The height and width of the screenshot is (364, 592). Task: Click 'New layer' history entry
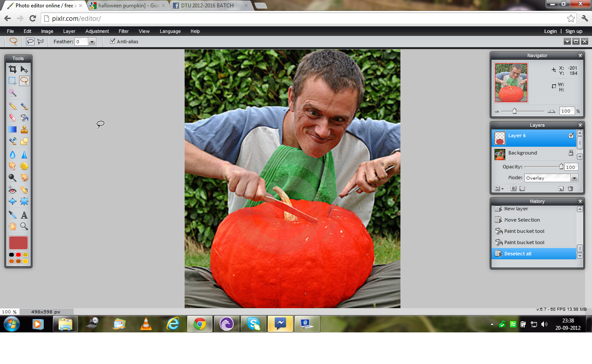pyautogui.click(x=534, y=209)
